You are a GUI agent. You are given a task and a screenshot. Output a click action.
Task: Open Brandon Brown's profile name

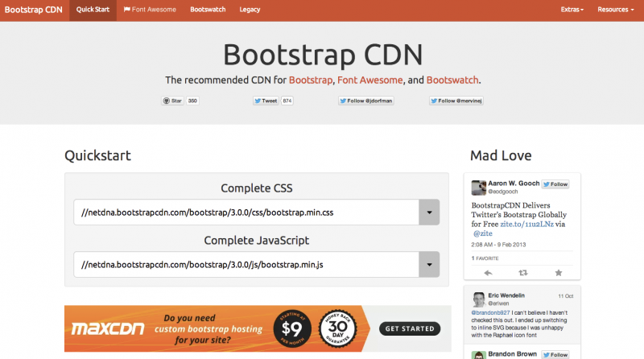tap(513, 354)
